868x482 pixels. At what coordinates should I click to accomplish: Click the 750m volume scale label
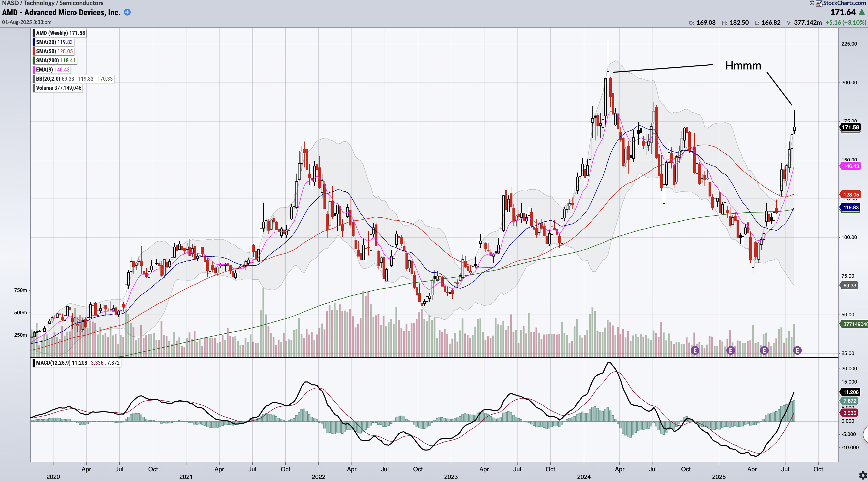pos(21,290)
